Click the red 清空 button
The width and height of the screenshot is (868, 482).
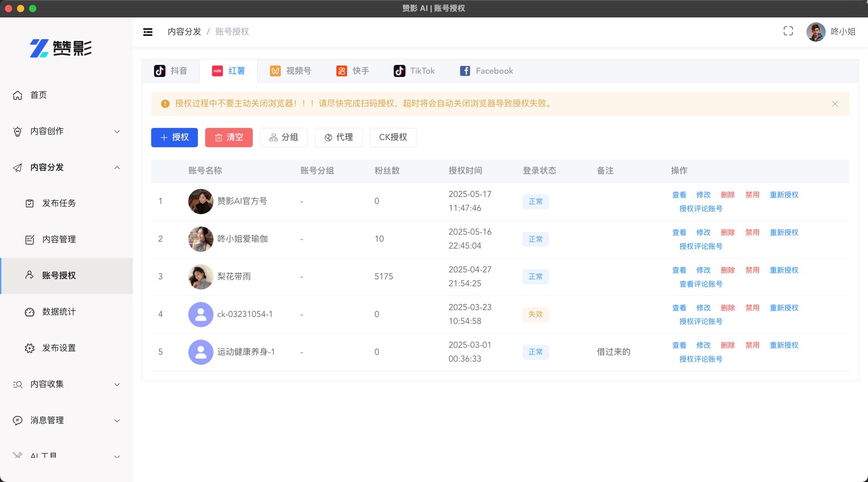click(229, 137)
